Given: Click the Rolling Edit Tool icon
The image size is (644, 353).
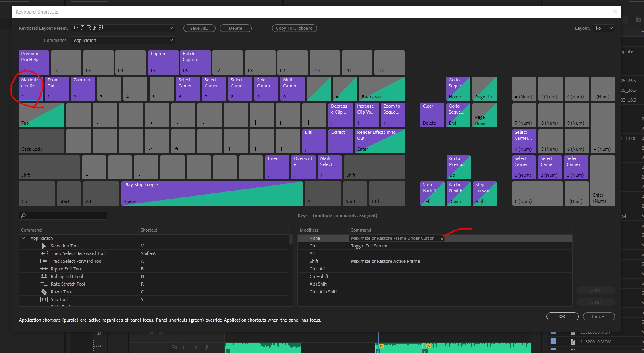Looking at the screenshot, I should 44,276.
